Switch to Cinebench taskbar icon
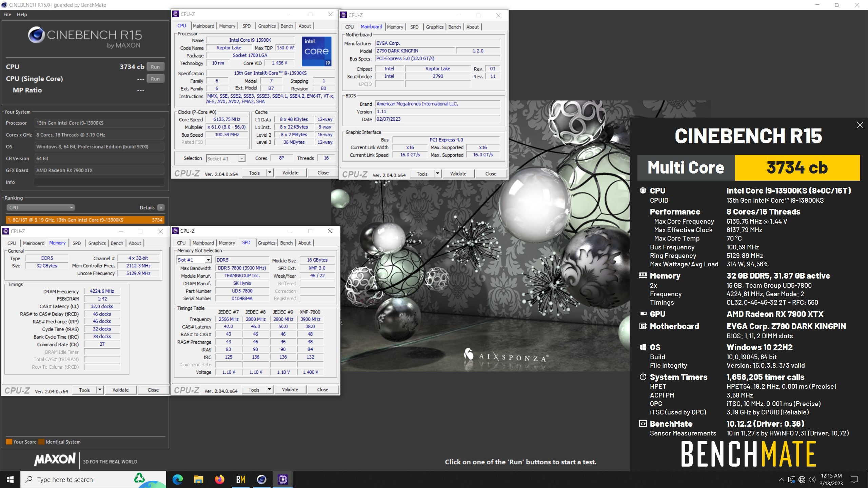This screenshot has height=488, width=868. [261, 479]
